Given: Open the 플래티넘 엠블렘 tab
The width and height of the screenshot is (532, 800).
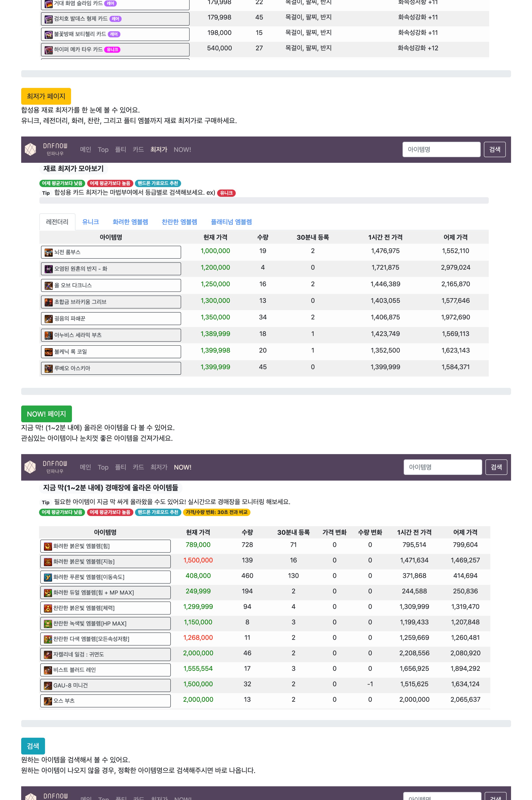Looking at the screenshot, I should (x=231, y=222).
